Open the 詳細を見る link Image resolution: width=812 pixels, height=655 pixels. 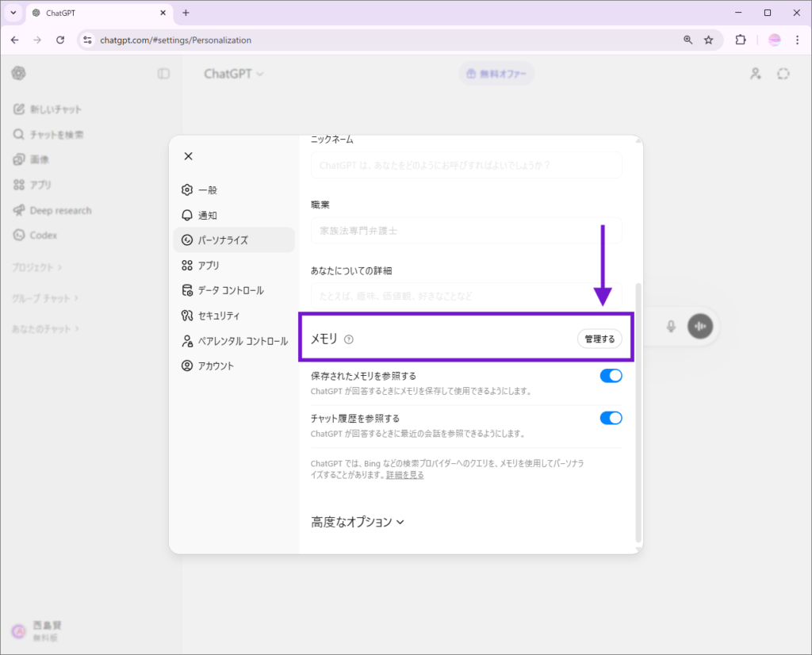click(x=404, y=475)
